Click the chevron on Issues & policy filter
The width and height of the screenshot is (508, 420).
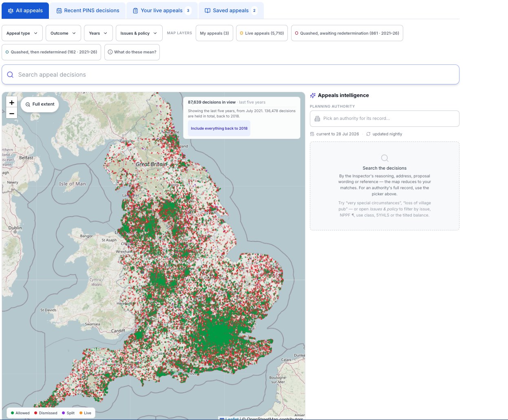[x=155, y=33]
